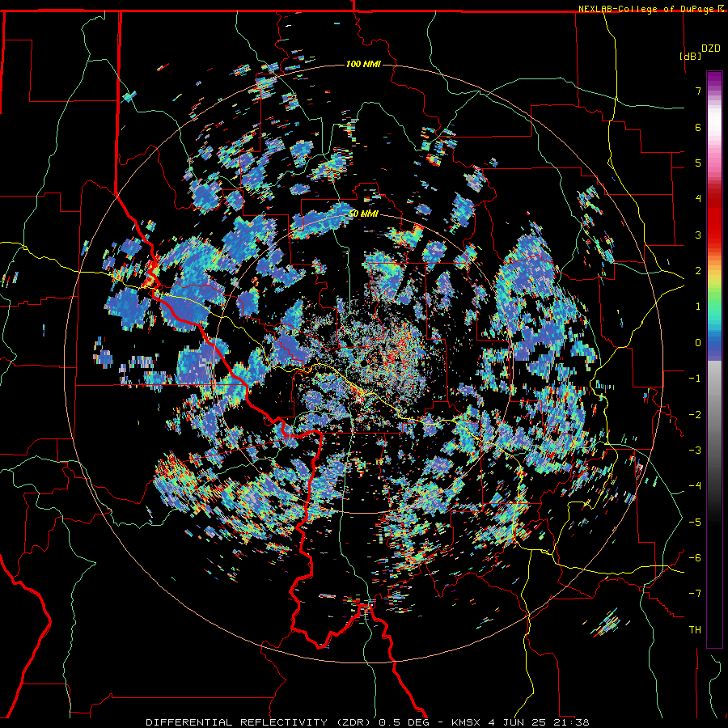Click the -2 value on the scale

pyautogui.click(x=695, y=415)
